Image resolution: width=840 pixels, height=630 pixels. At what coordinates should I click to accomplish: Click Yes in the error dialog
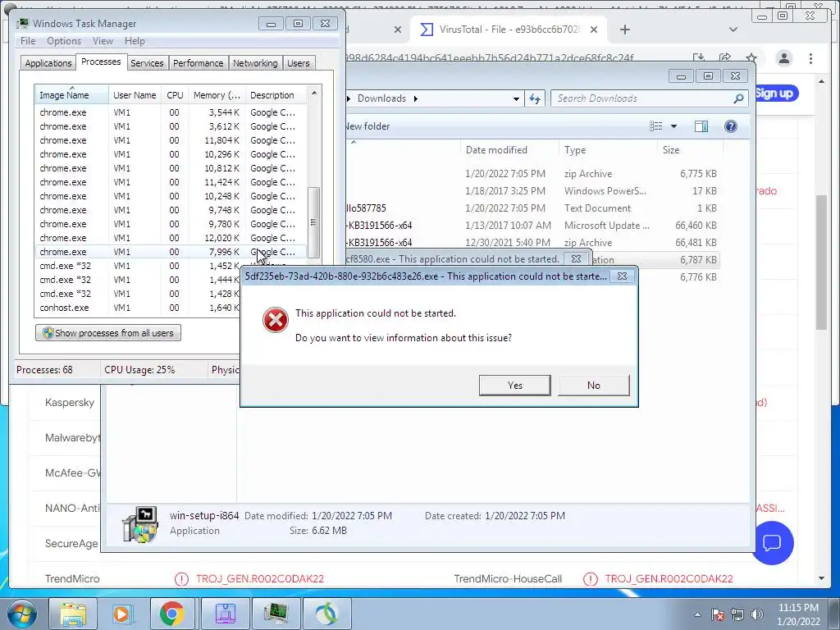514,386
